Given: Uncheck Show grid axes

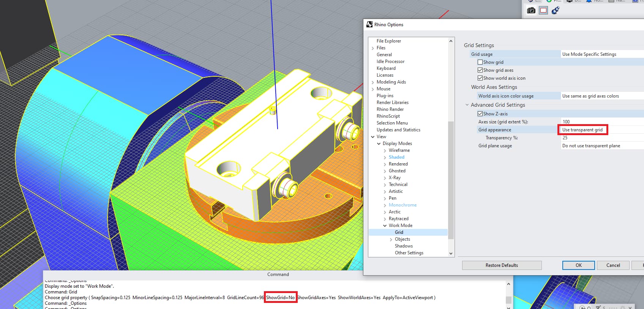Looking at the screenshot, I should 480,70.
